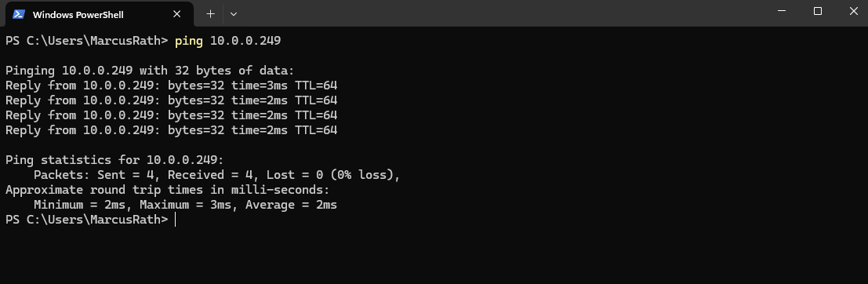Click the Packets Sent = 4 line
The width and height of the screenshot is (868, 284).
click(217, 176)
